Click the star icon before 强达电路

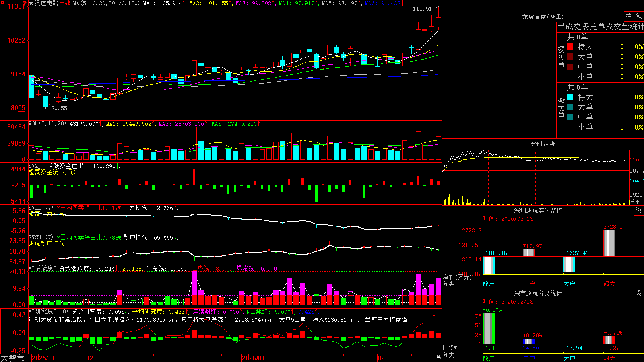point(31,3)
